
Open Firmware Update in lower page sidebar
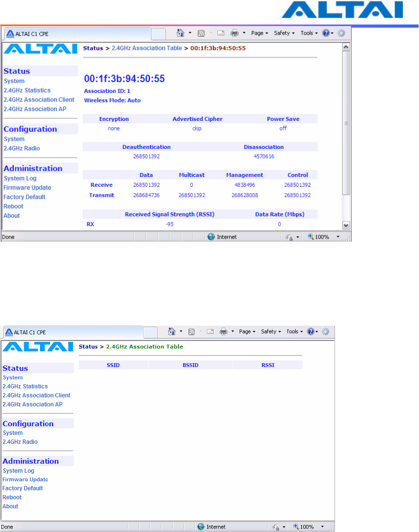[25, 479]
